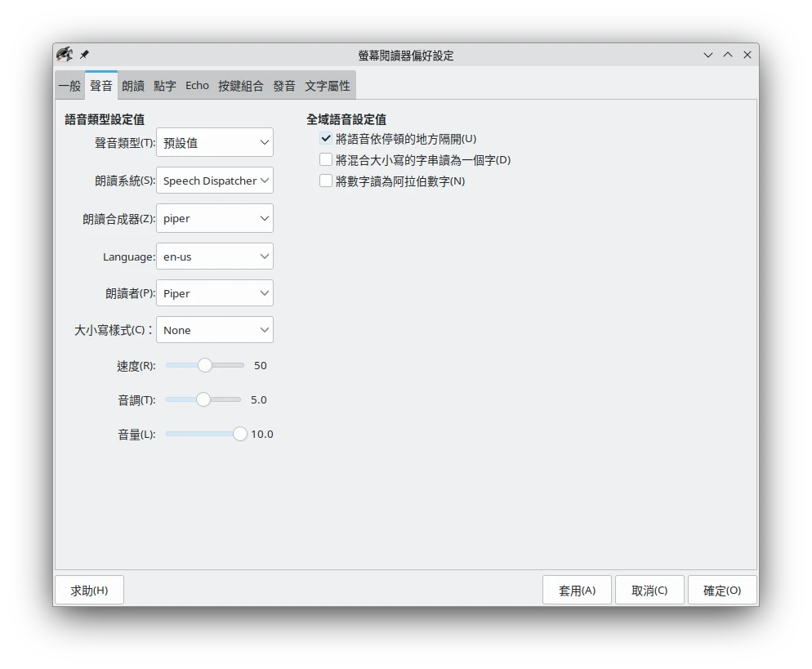
Task: Click the Orca app icon in title bar
Action: tap(65, 55)
